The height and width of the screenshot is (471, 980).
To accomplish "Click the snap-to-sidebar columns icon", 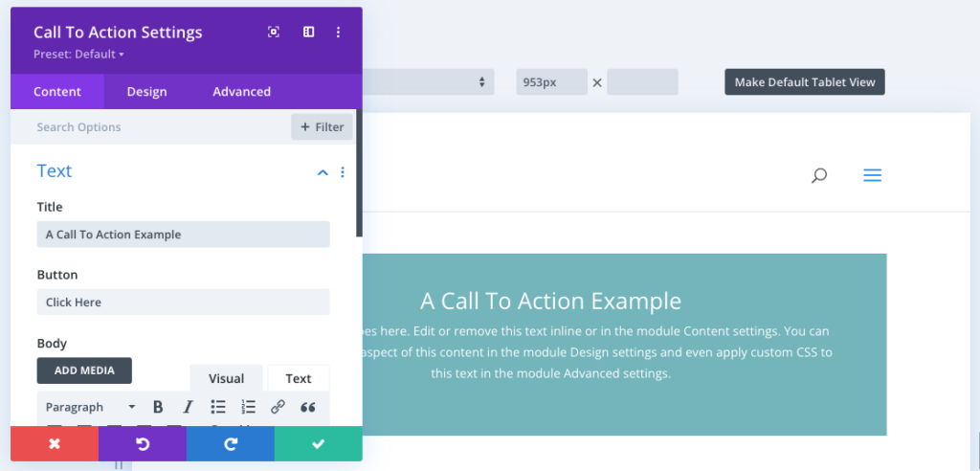I will 308,33.
